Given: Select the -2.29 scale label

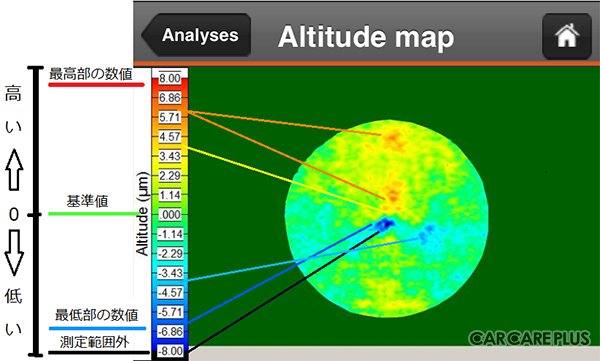Looking at the screenshot, I should click(x=171, y=253).
